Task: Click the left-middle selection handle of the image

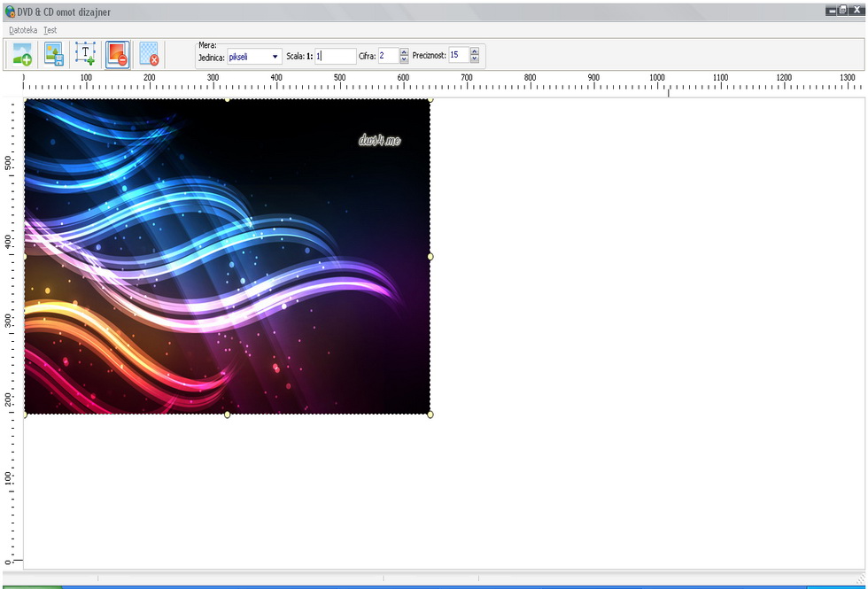Action: coord(25,257)
